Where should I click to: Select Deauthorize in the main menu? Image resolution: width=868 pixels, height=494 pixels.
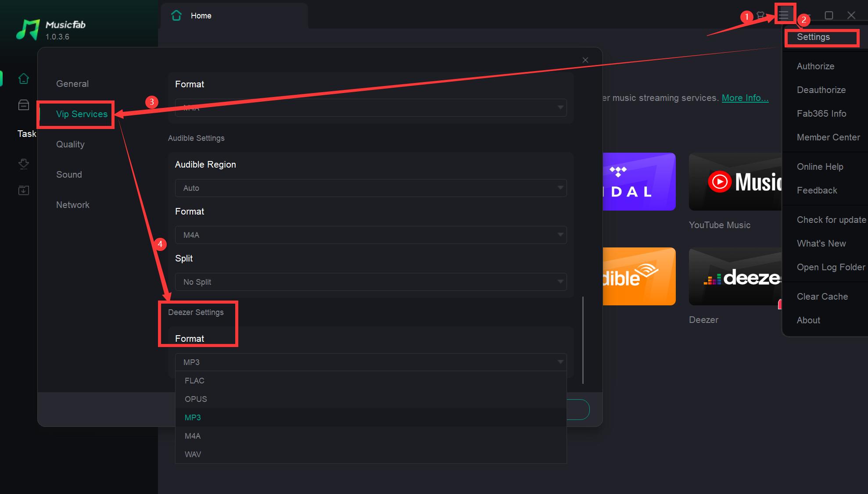click(x=821, y=90)
